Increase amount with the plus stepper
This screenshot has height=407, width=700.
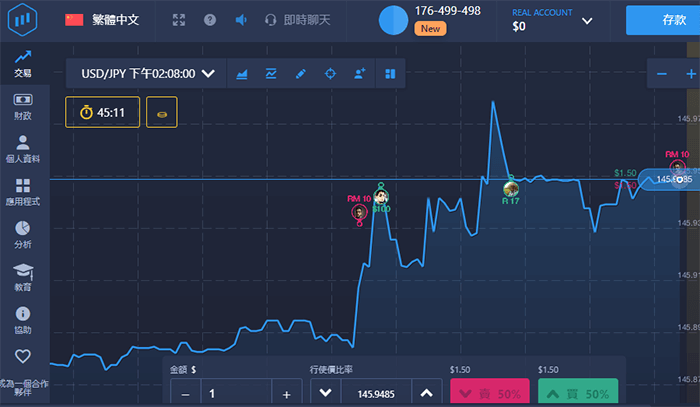(x=286, y=394)
